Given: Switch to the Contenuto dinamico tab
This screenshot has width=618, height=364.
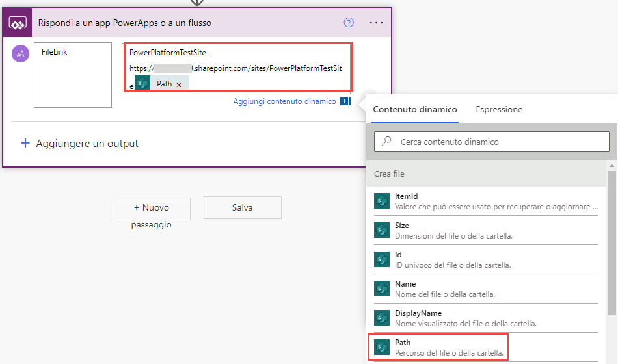Looking at the screenshot, I should (x=415, y=109).
